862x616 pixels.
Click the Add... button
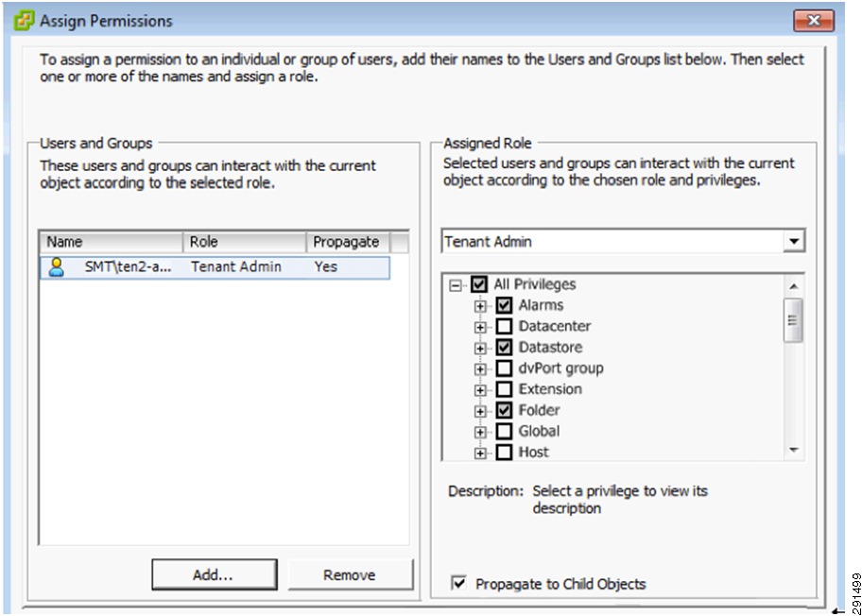[215, 574]
